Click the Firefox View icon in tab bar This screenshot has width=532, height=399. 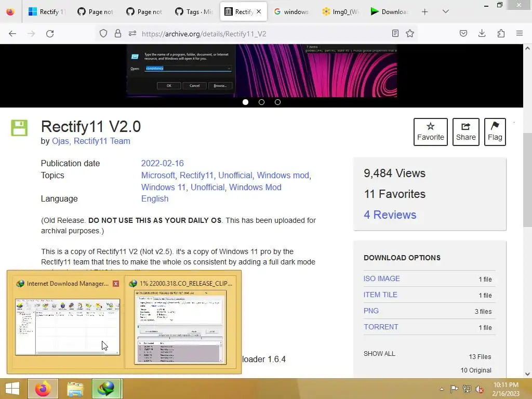coord(10,12)
